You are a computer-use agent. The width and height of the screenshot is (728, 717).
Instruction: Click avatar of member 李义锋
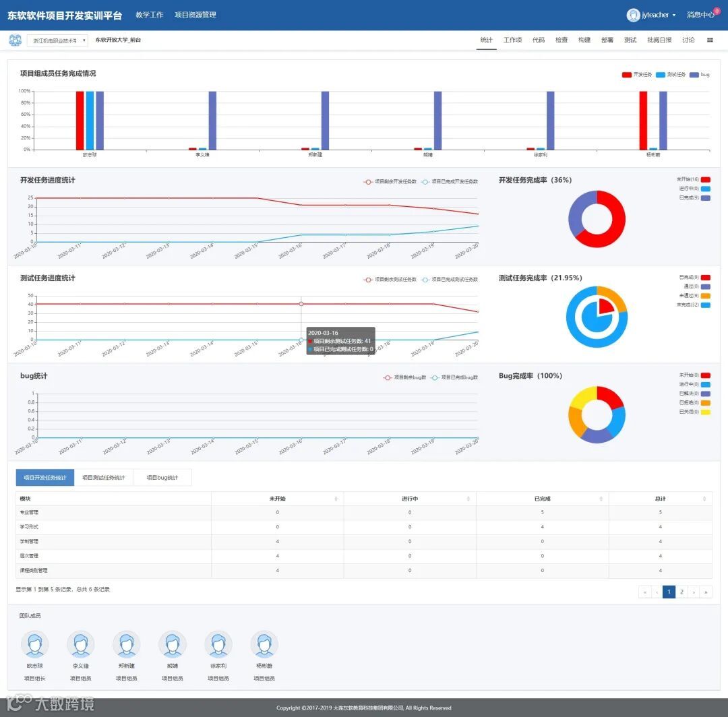80,644
